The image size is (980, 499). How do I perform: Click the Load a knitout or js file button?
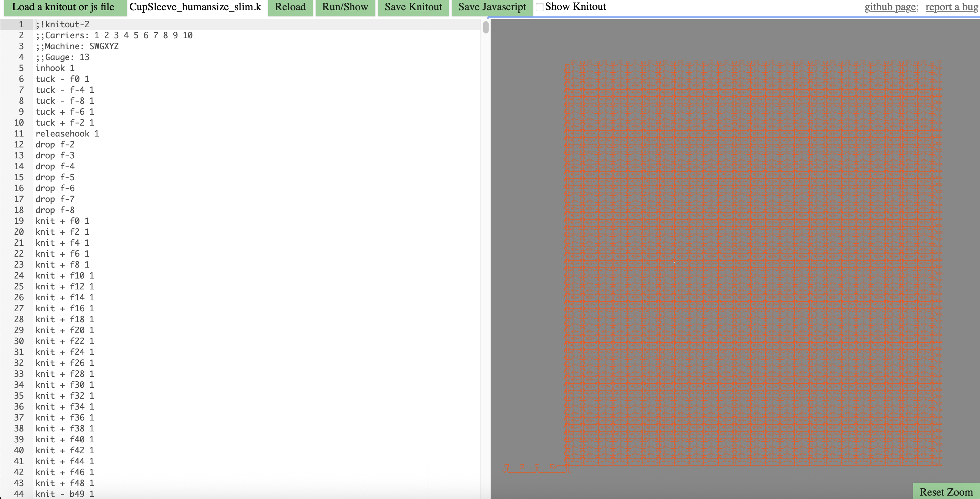(63, 7)
